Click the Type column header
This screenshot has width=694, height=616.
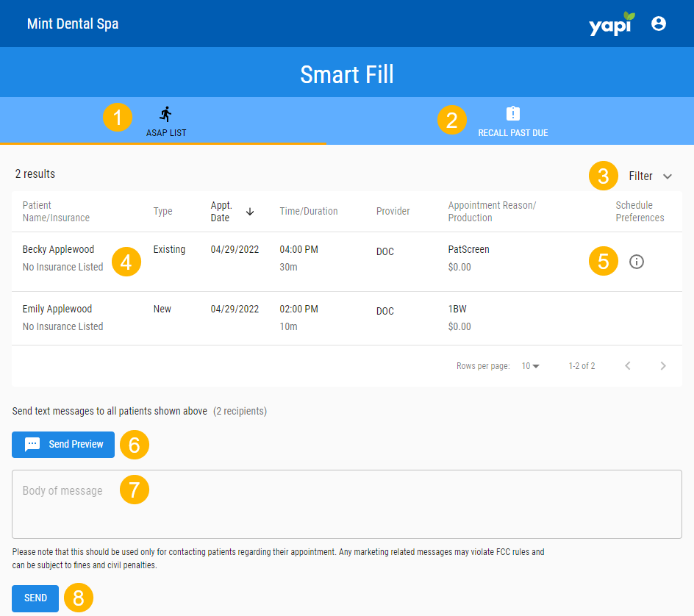pyautogui.click(x=163, y=212)
